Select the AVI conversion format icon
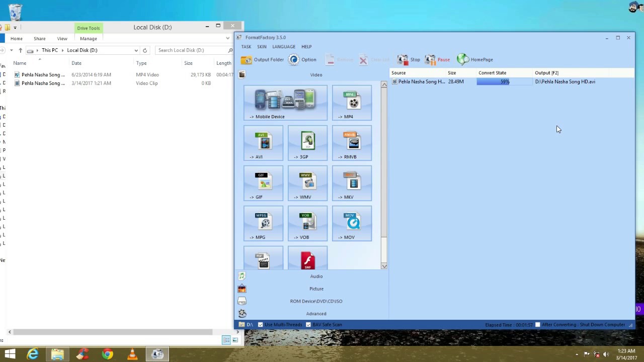Image resolution: width=644 pixels, height=362 pixels. click(263, 143)
